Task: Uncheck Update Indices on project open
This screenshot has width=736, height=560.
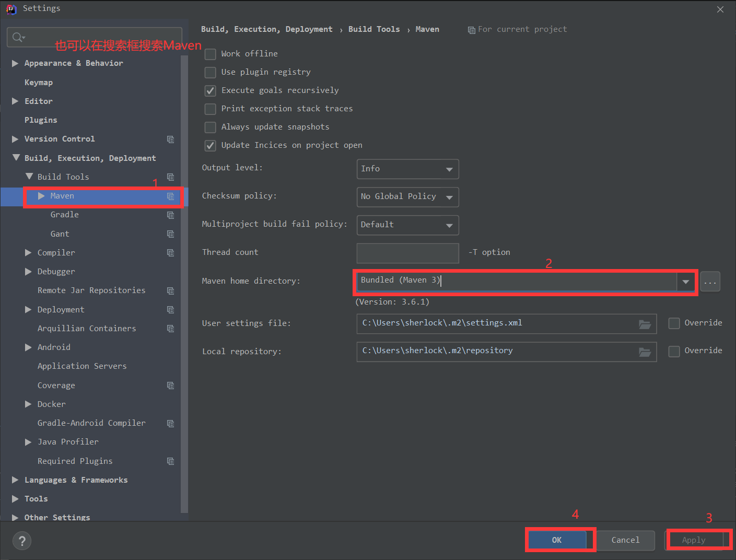Action: (211, 145)
